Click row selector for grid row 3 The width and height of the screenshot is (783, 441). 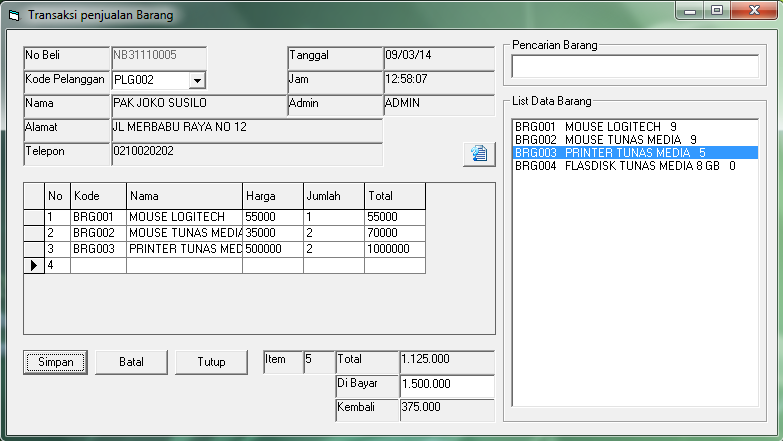tap(34, 249)
